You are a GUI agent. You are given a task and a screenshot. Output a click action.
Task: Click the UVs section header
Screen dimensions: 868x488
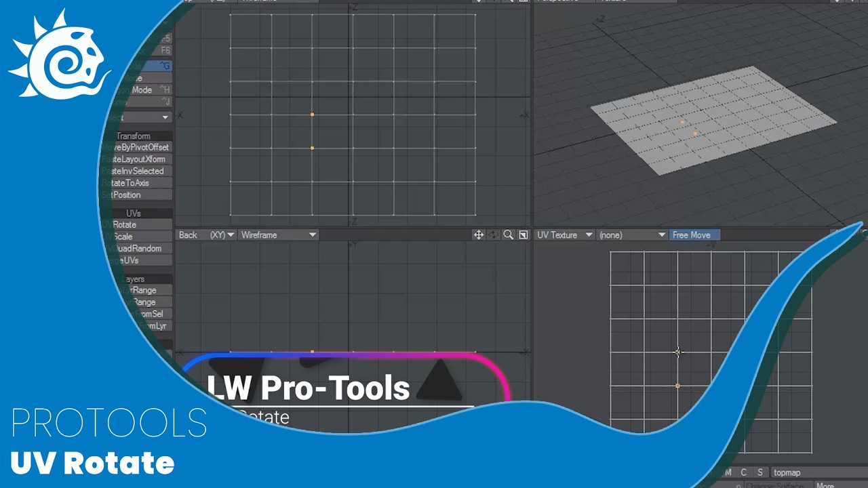coord(134,213)
